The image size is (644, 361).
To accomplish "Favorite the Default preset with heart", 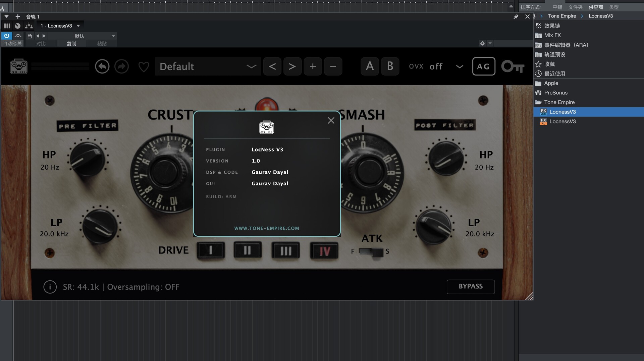I will click(144, 67).
